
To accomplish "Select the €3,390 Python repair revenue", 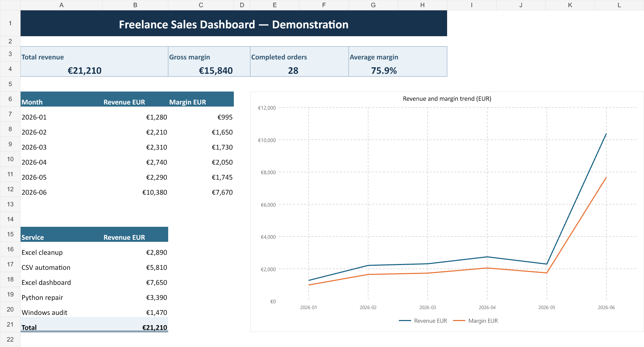I will point(135,294).
